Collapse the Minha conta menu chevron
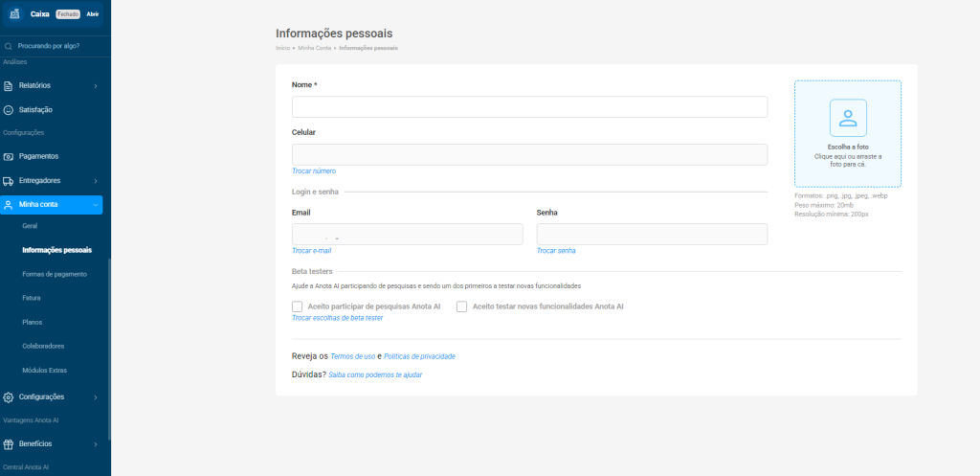Image resolution: width=980 pixels, height=476 pixels. pos(95,204)
